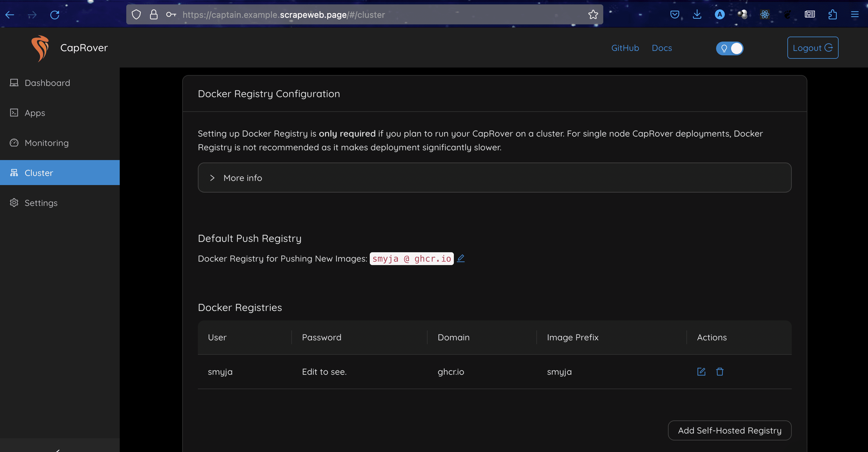Image resolution: width=868 pixels, height=452 pixels.
Task: Open the Dashboard menu item
Action: 47,83
